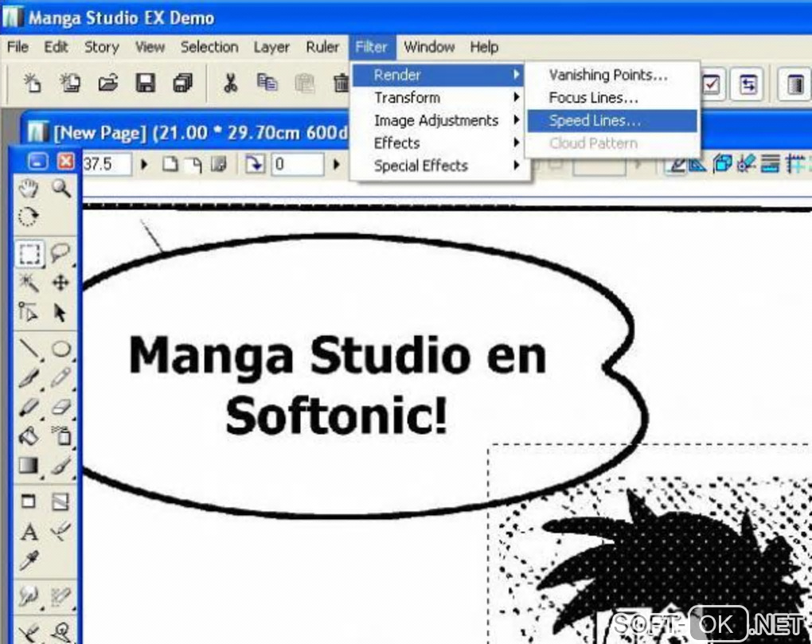812x644 pixels.
Task: Select the Fill bucket tool
Action: tap(29, 436)
